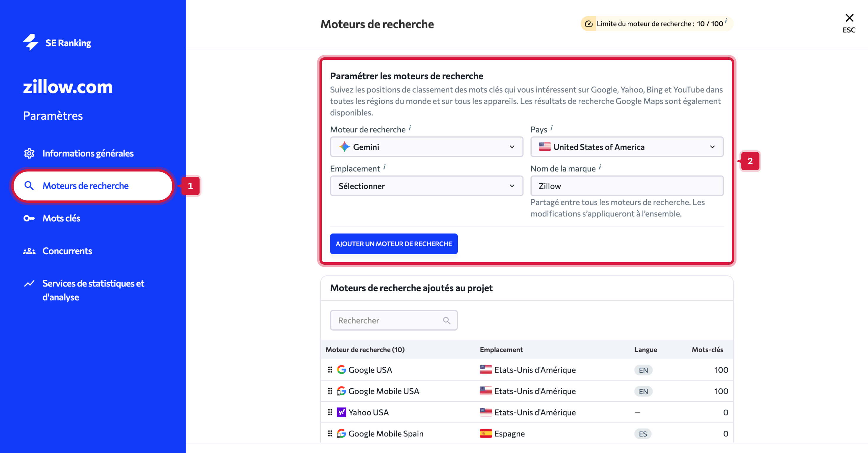
Task: Open the Gemini search engine dropdown
Action: pyautogui.click(x=426, y=147)
